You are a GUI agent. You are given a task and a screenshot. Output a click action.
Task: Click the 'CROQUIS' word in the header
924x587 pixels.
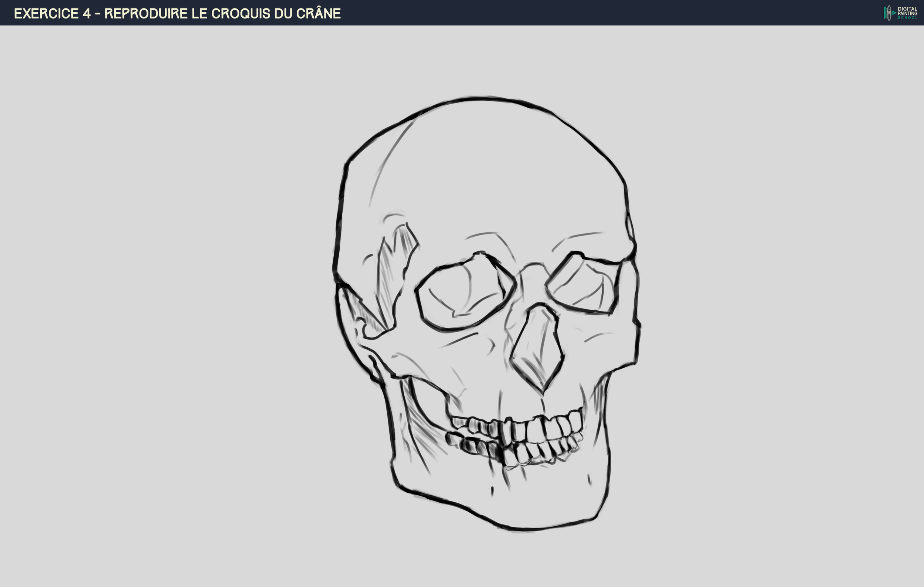pos(241,13)
